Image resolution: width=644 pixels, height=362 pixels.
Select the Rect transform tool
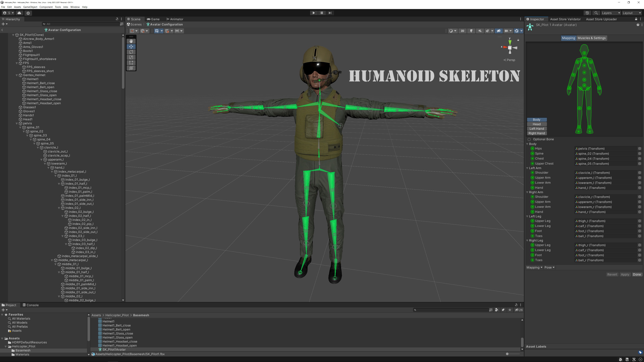[131, 63]
